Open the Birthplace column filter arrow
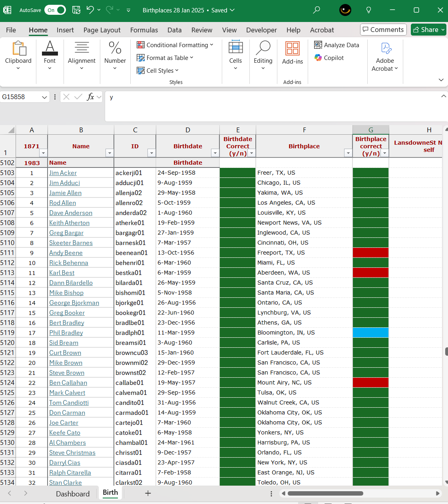Image resolution: width=448 pixels, height=504 pixels. click(x=348, y=153)
